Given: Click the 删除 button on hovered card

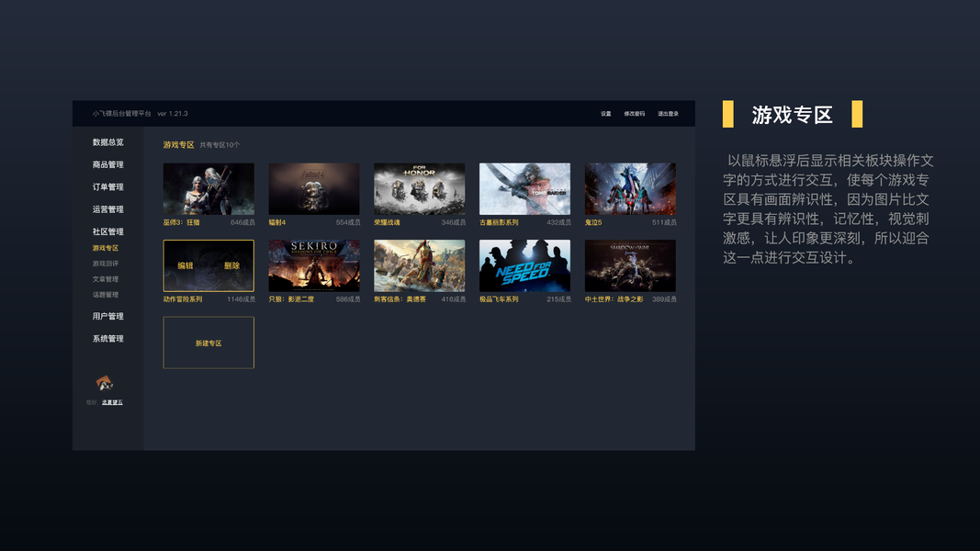Looking at the screenshot, I should (231, 265).
